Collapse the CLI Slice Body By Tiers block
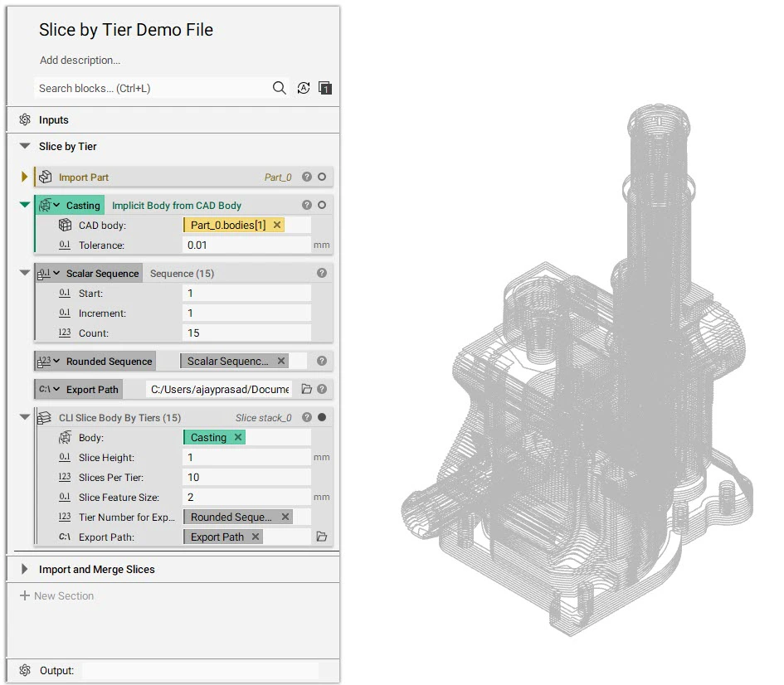 point(25,417)
